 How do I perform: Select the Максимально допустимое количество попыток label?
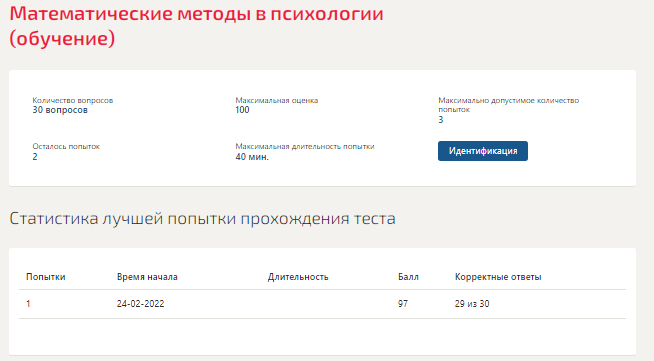pos(508,105)
